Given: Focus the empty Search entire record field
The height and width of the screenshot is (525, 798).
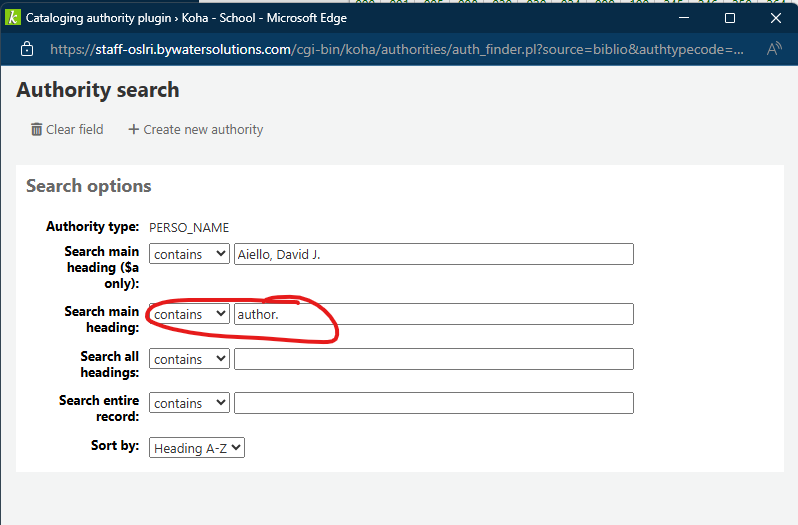Looking at the screenshot, I should (433, 403).
